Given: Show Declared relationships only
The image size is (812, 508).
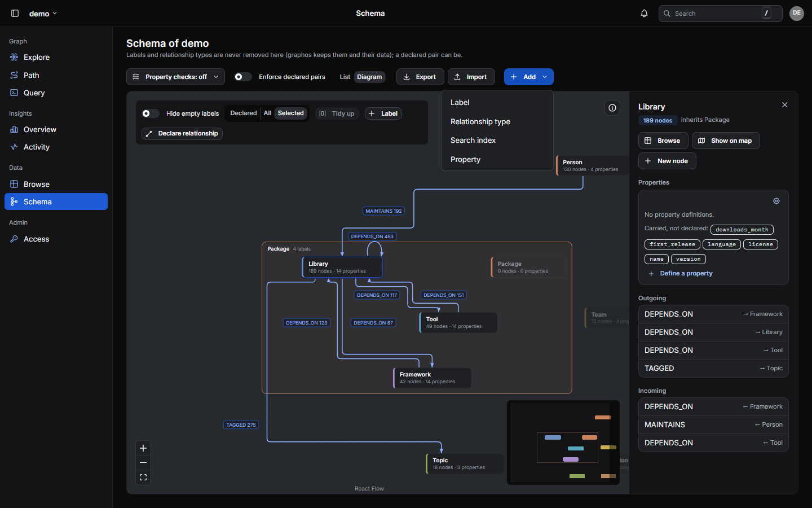Looking at the screenshot, I should pos(244,113).
